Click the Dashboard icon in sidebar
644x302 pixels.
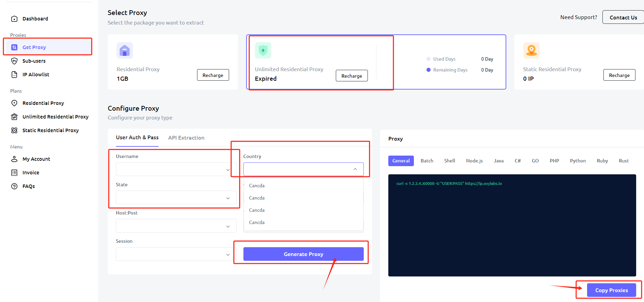(x=14, y=19)
